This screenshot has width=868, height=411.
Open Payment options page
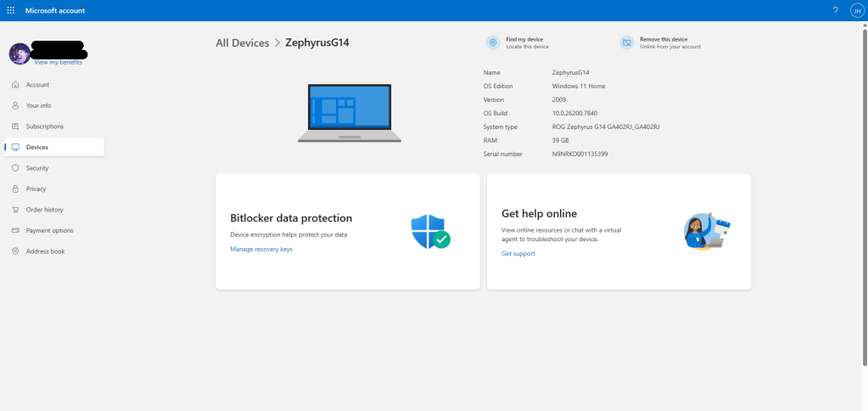tap(50, 230)
